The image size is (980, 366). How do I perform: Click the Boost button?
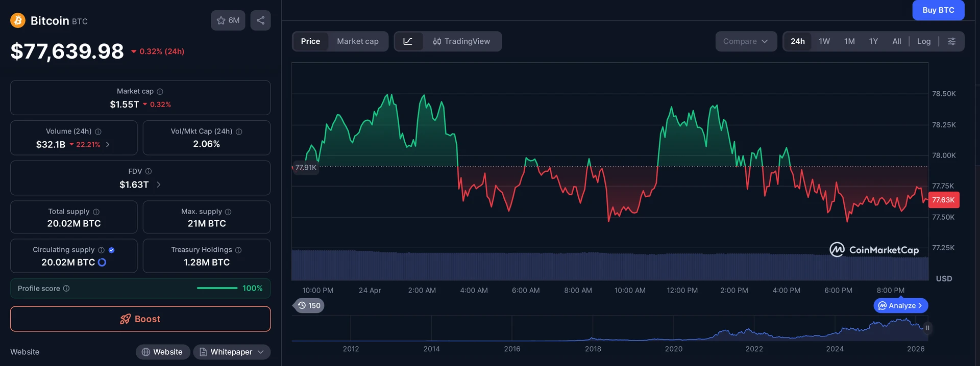[x=140, y=319]
